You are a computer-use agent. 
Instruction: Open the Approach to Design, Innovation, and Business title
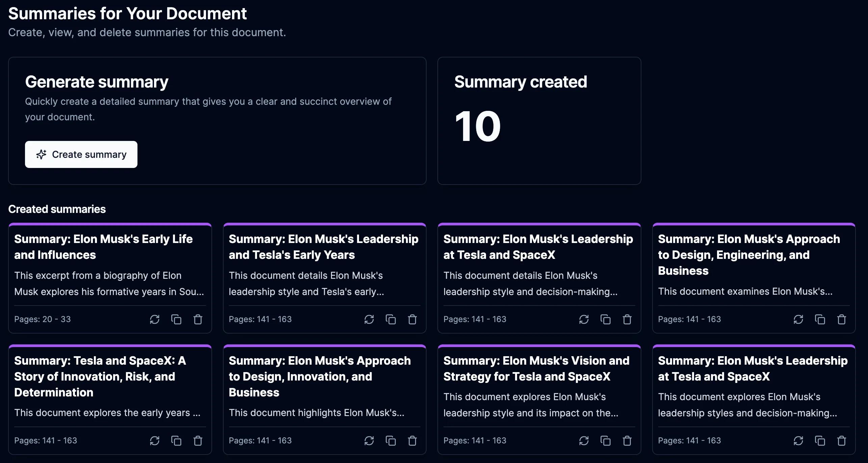[x=320, y=376]
